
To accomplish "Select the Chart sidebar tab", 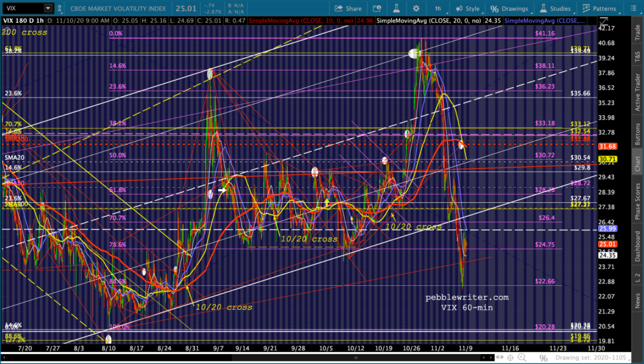I will tap(638, 164).
